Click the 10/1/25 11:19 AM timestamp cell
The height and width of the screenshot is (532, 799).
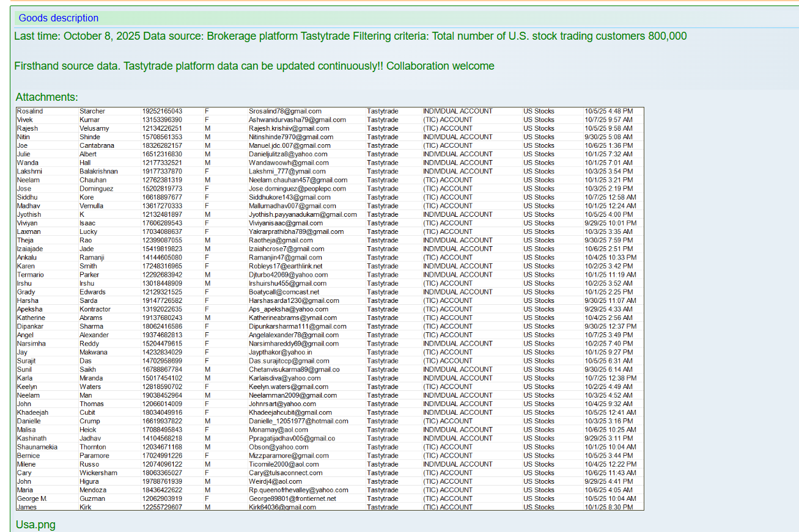pyautogui.click(x=610, y=275)
